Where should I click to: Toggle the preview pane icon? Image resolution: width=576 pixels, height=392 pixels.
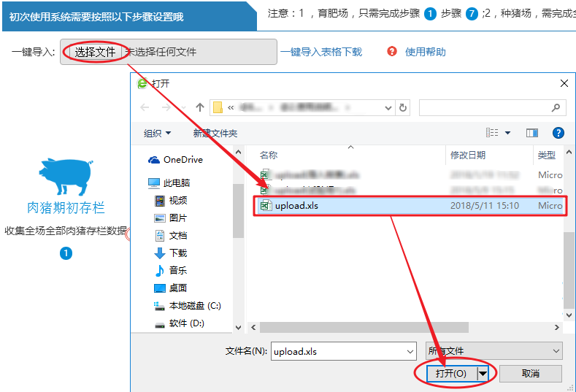tap(531, 133)
